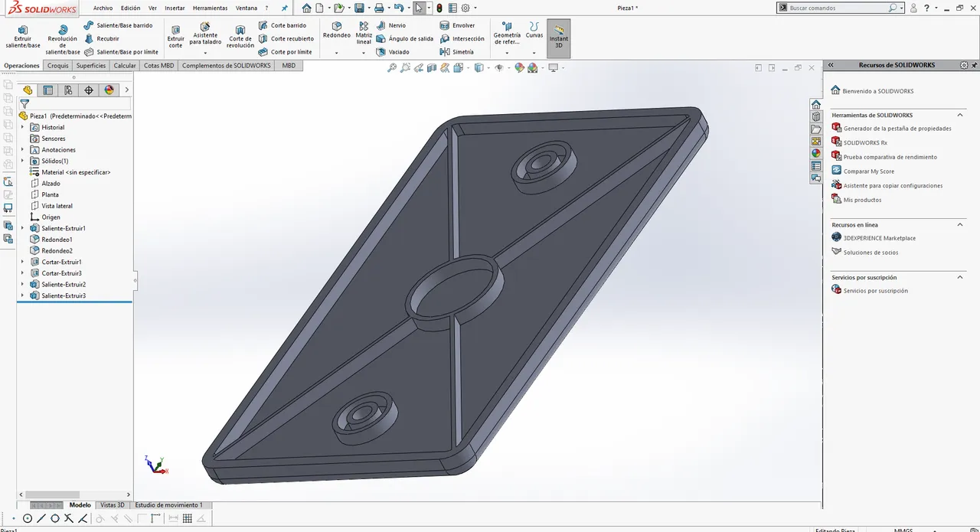Open the Herramientas menu
Viewport: 980px width, 532px height.
pos(210,8)
